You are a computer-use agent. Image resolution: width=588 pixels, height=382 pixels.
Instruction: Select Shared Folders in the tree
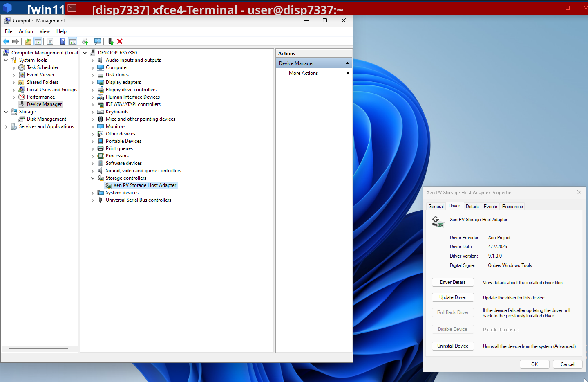click(42, 82)
